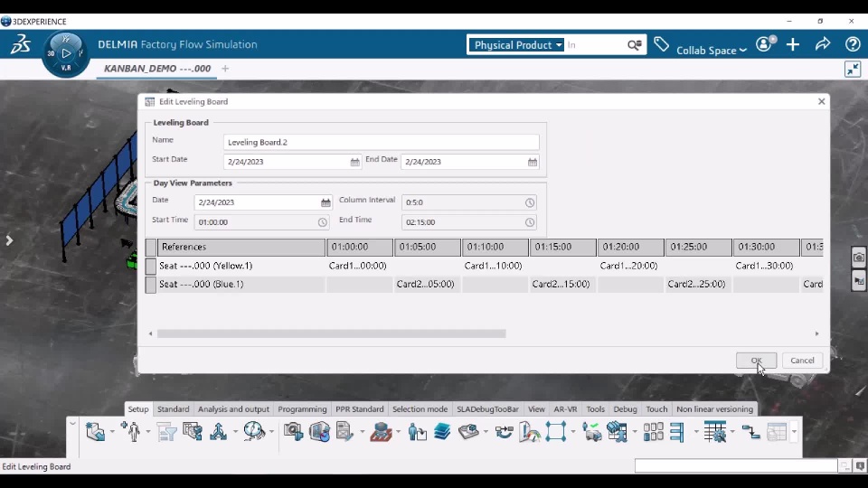Screen dimensions: 868x488
Task: Click the add manikin (human figure) icon
Action: click(132, 432)
